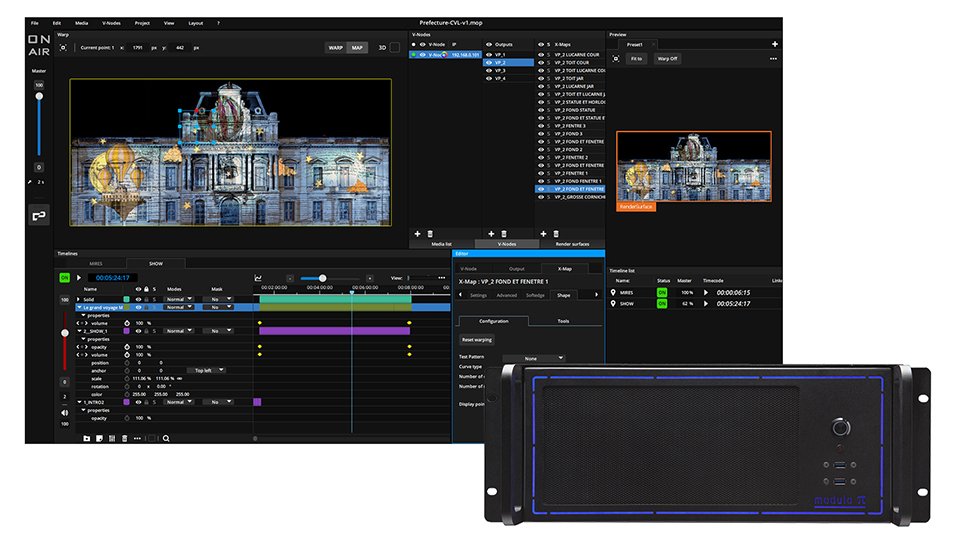Click the add folder icon below timeline
This screenshot has height=540, width=954.
click(x=86, y=438)
